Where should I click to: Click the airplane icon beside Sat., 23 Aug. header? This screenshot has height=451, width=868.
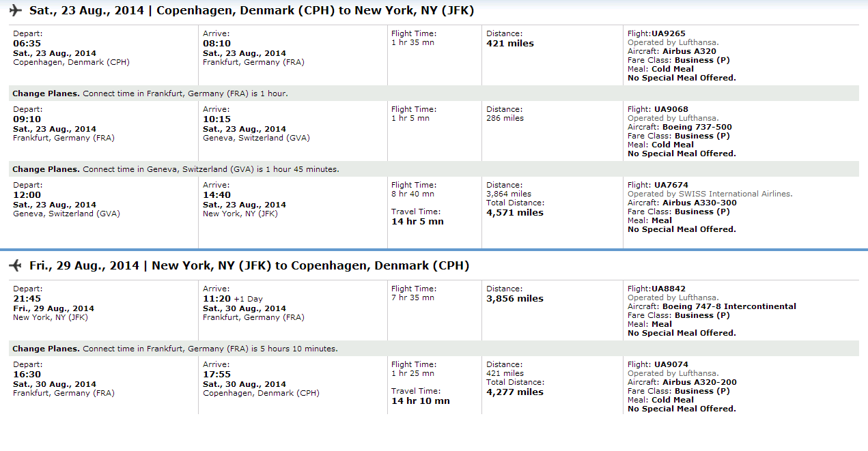16,11
